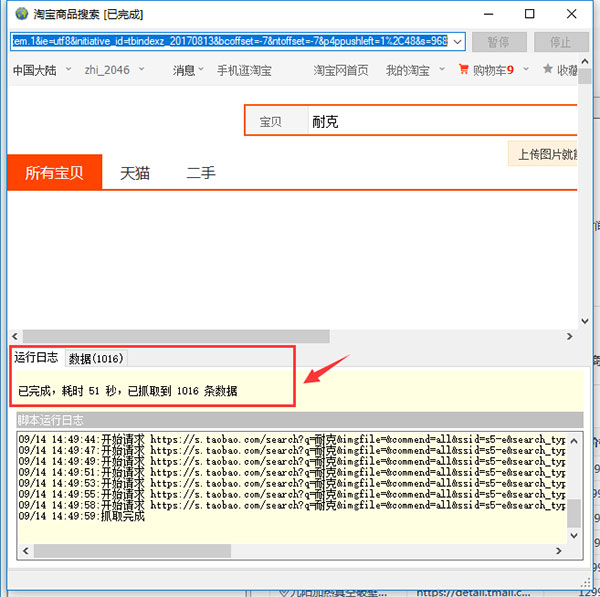The height and width of the screenshot is (597, 600).
Task: Click log line 14:49:53 开始请求
Action: point(292,484)
